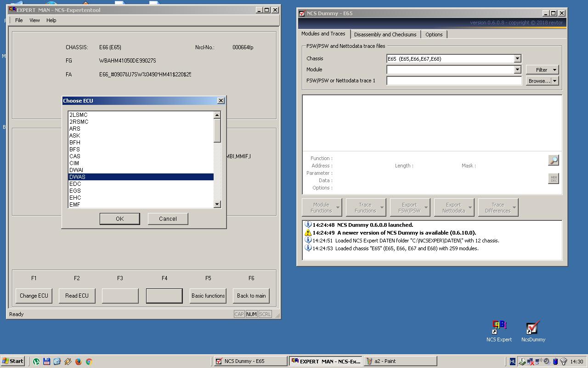
Task: Click the green E tray icon
Action: [x=522, y=362]
